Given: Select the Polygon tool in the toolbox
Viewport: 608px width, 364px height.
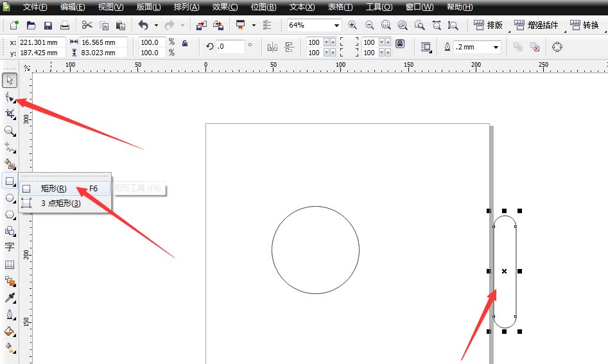Looking at the screenshot, I should click(x=10, y=214).
